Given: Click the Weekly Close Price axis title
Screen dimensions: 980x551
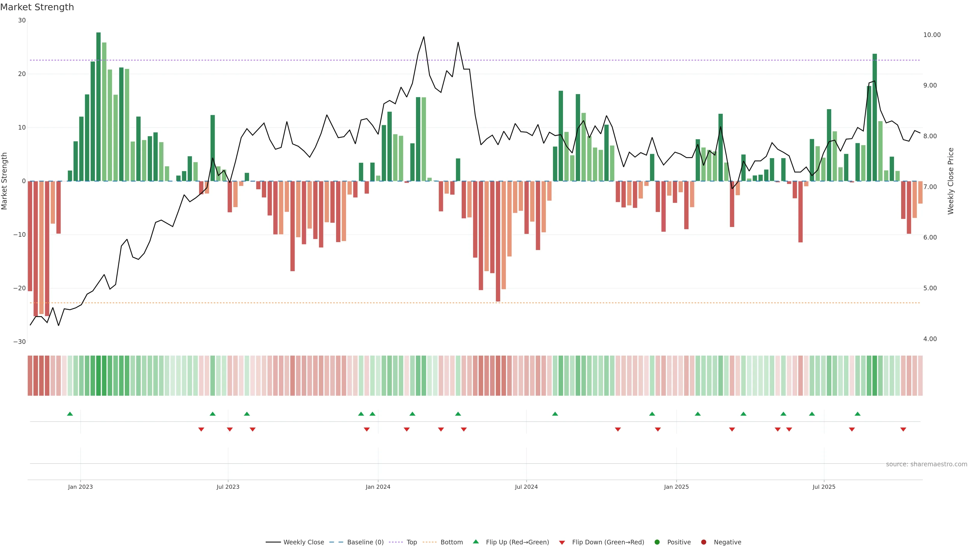Looking at the screenshot, I should [x=951, y=181].
